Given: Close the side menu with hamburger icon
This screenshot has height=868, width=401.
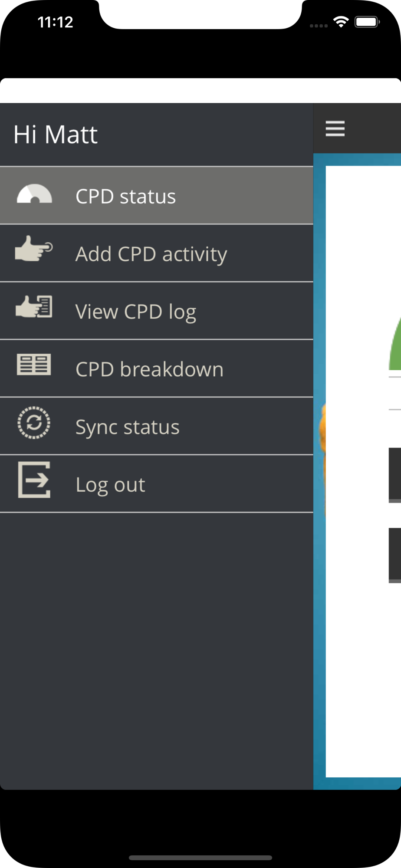Looking at the screenshot, I should click(x=335, y=128).
